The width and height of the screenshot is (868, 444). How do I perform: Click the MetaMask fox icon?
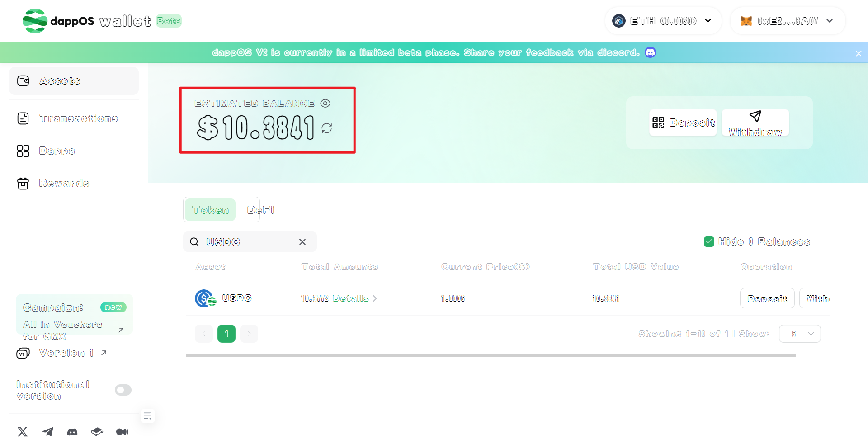click(746, 21)
